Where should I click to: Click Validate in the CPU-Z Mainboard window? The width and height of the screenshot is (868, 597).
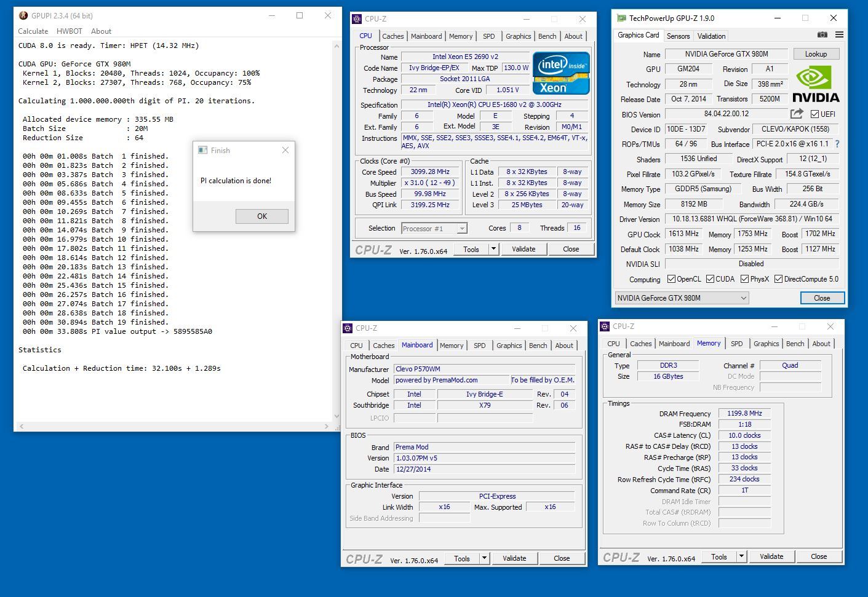click(x=514, y=558)
